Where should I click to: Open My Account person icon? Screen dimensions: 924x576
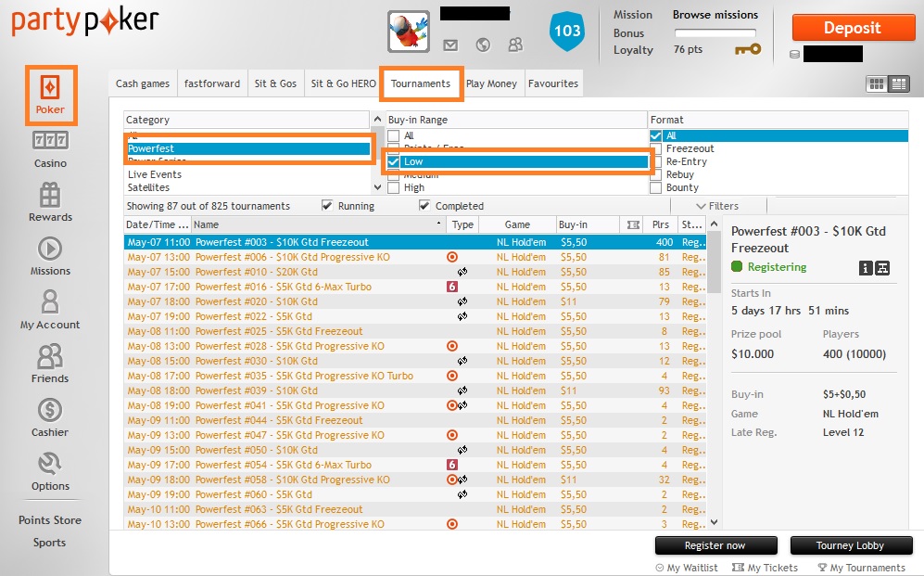click(x=50, y=301)
